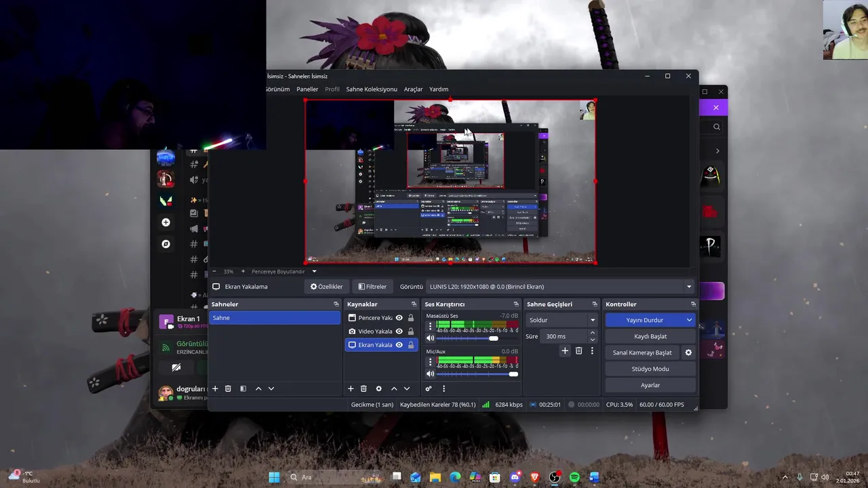868x488 pixels.
Task: Increase transition duration with up arrow
Action: [592, 333]
